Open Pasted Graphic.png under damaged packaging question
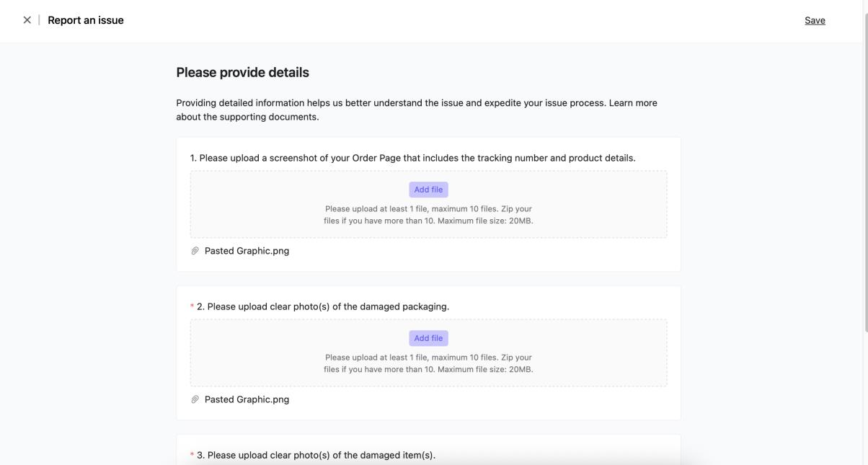 click(247, 399)
